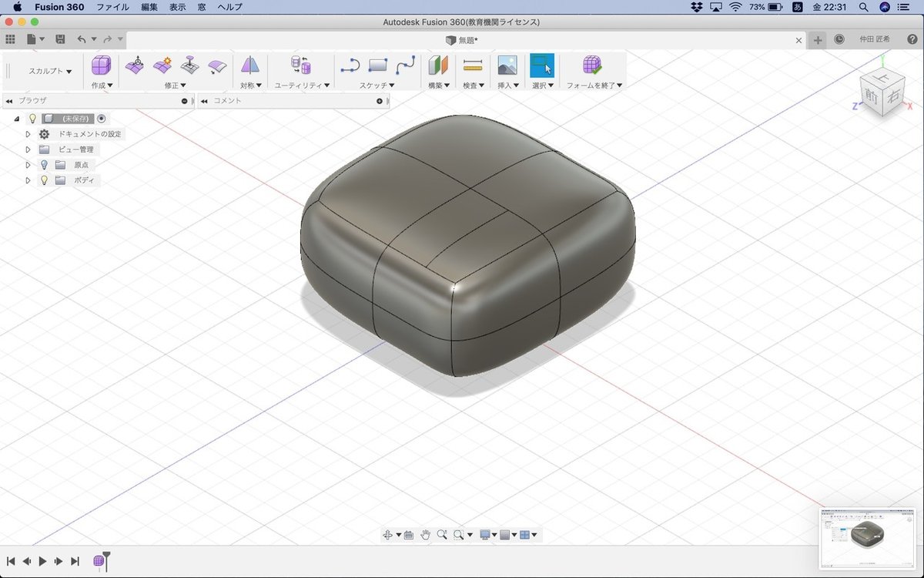
Task: Collapse the root (未保存) tree node
Action: pos(17,119)
